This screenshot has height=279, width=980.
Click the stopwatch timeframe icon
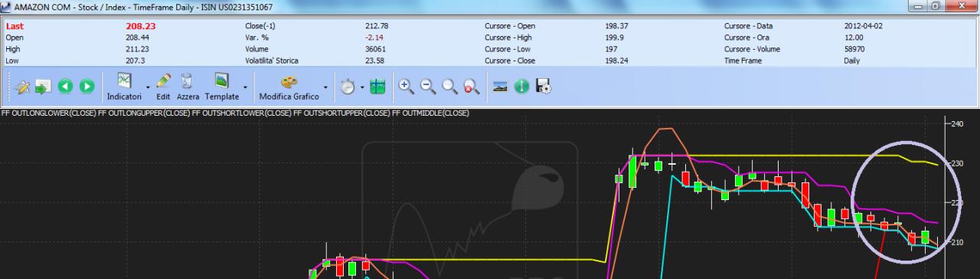click(347, 87)
